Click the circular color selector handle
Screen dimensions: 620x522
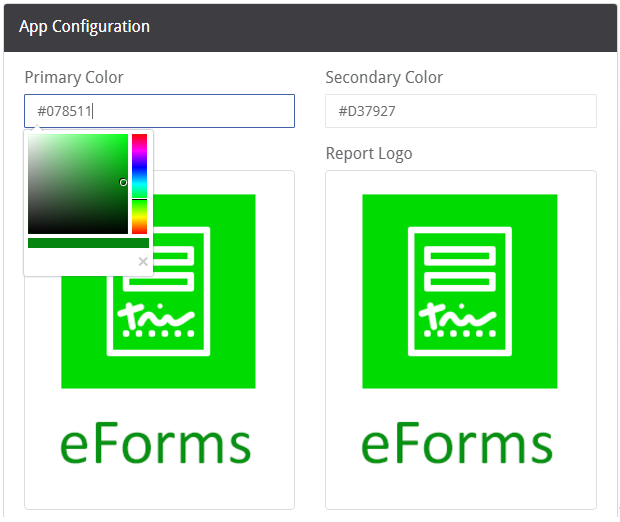point(123,182)
